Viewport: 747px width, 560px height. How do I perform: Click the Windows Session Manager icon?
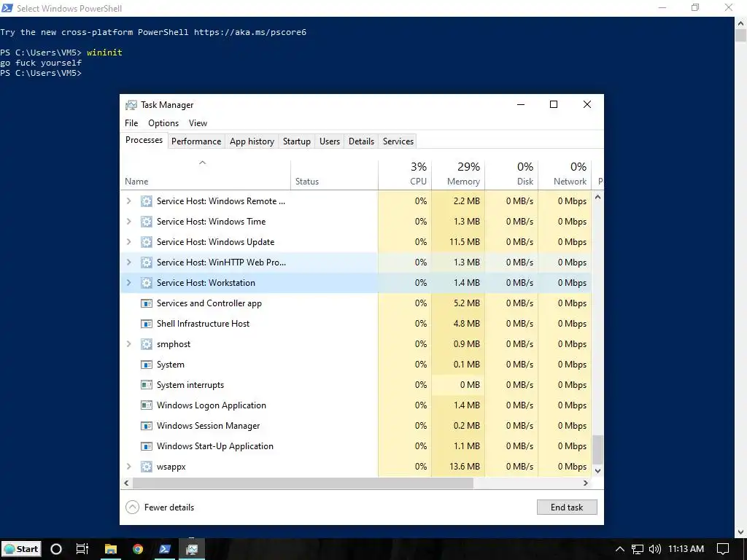click(x=146, y=426)
